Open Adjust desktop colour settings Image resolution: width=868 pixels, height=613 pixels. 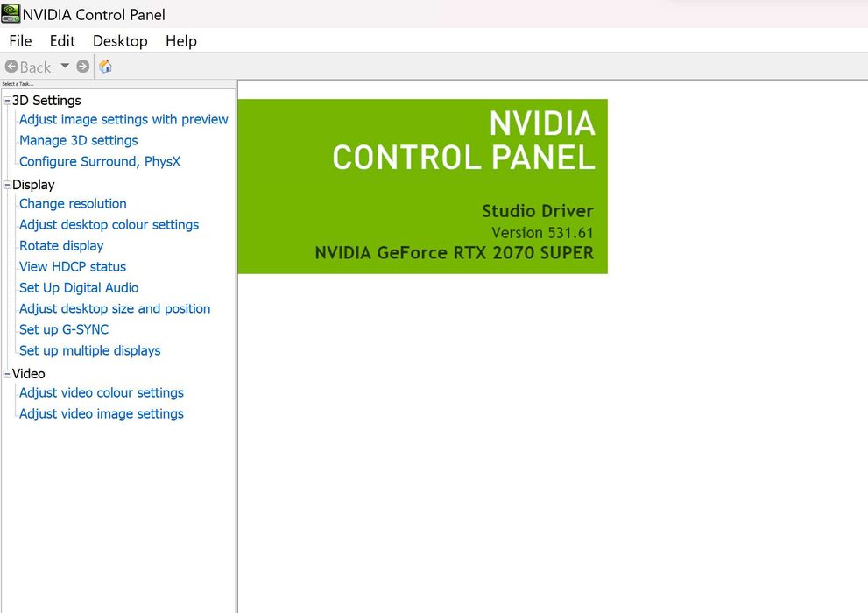click(109, 224)
